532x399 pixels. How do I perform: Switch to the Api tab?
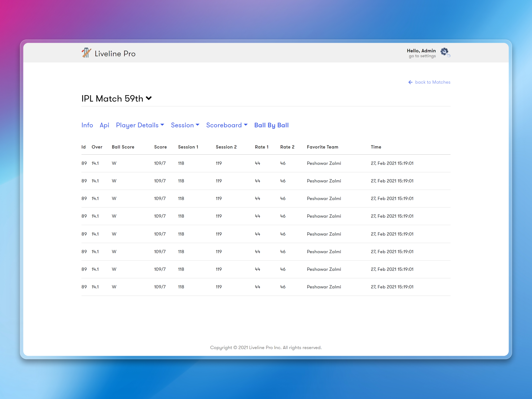(x=104, y=125)
